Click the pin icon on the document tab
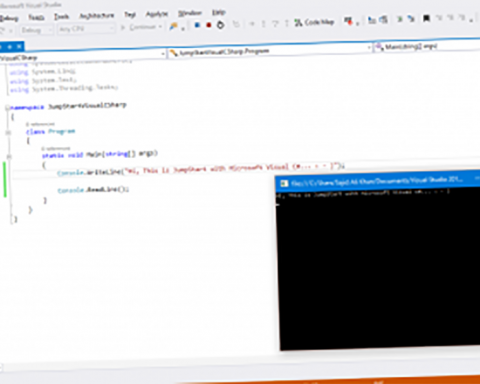 (x=10, y=47)
